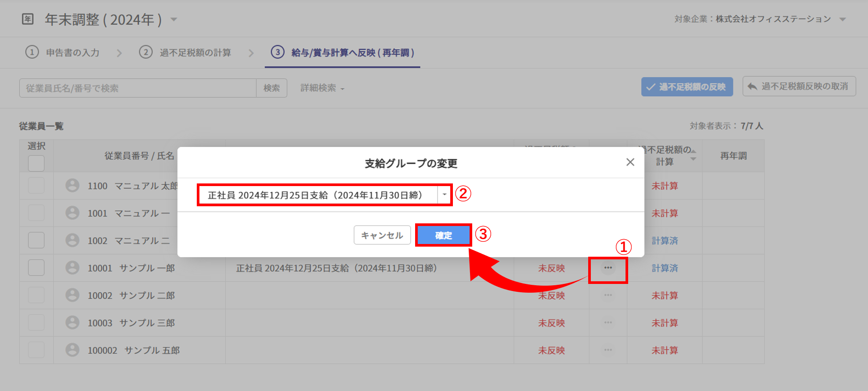Open the more-options menu for 10001 サンプル 一郎
Image resolution: width=868 pixels, height=391 pixels.
[608, 268]
